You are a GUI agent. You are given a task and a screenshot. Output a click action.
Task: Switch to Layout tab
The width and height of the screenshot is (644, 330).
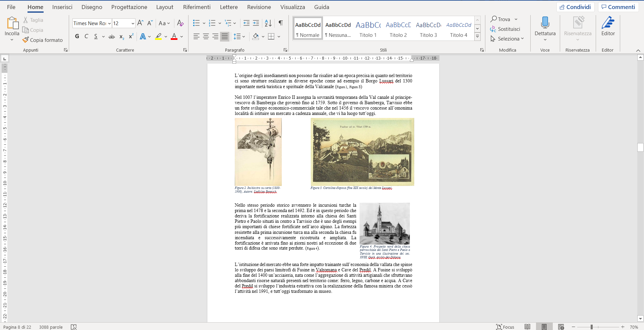[165, 7]
